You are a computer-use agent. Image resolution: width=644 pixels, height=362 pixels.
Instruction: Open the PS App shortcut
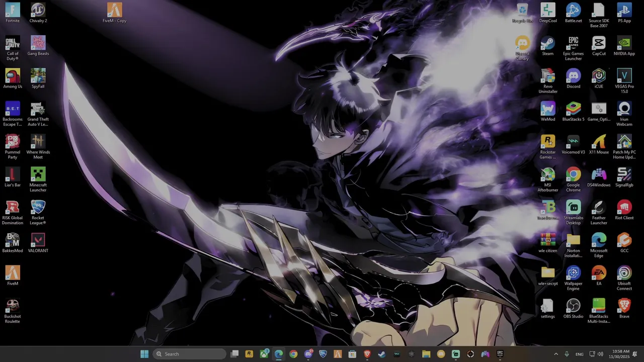pos(624,13)
